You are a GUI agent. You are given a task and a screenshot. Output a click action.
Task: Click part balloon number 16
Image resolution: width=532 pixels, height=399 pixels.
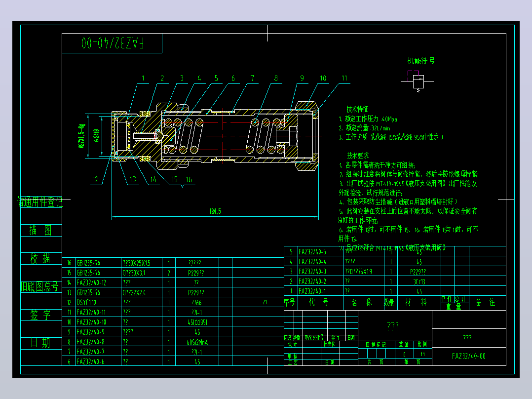click(189, 179)
